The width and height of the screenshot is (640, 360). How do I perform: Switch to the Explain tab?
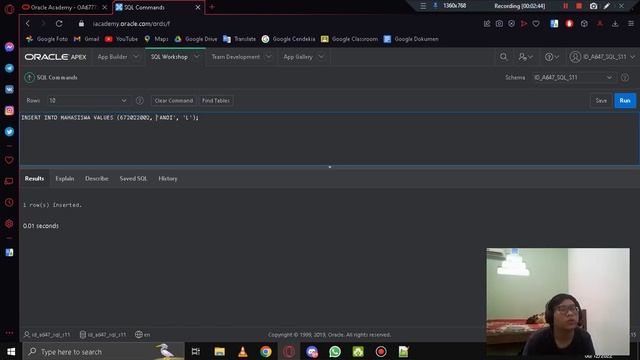point(65,178)
